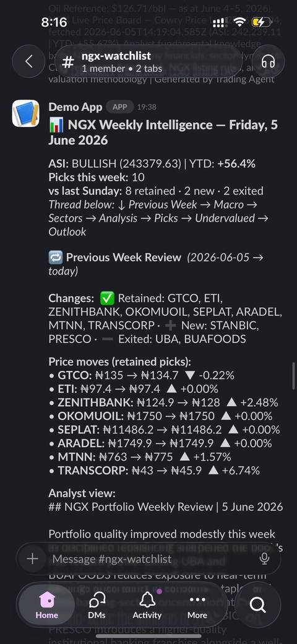The height and width of the screenshot is (644, 297).
Task: Tap the microphone voice message icon
Action: (x=265, y=559)
